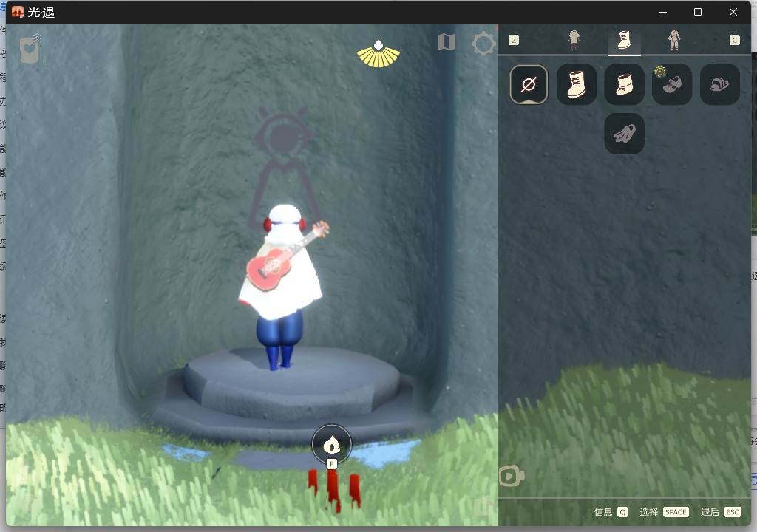Pick the sandal footwear option
The width and height of the screenshot is (757, 532).
pos(720,84)
